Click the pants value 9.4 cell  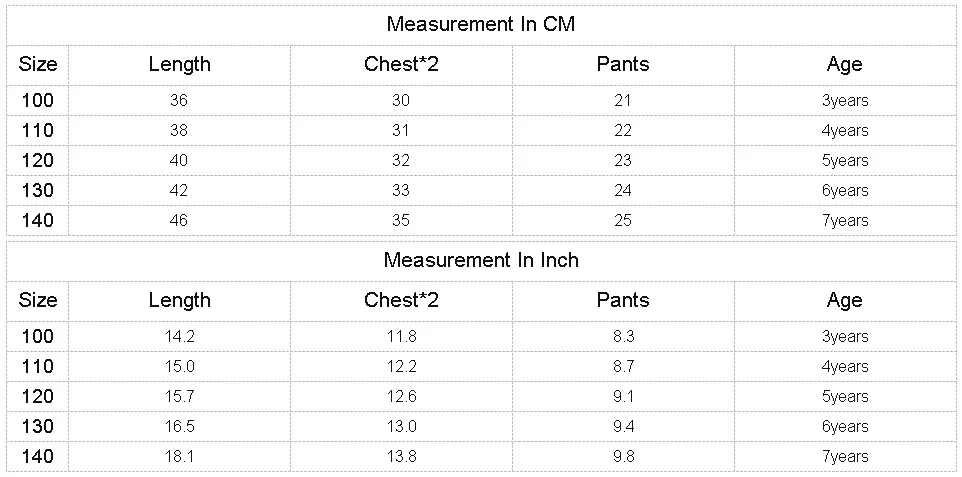coord(623,426)
